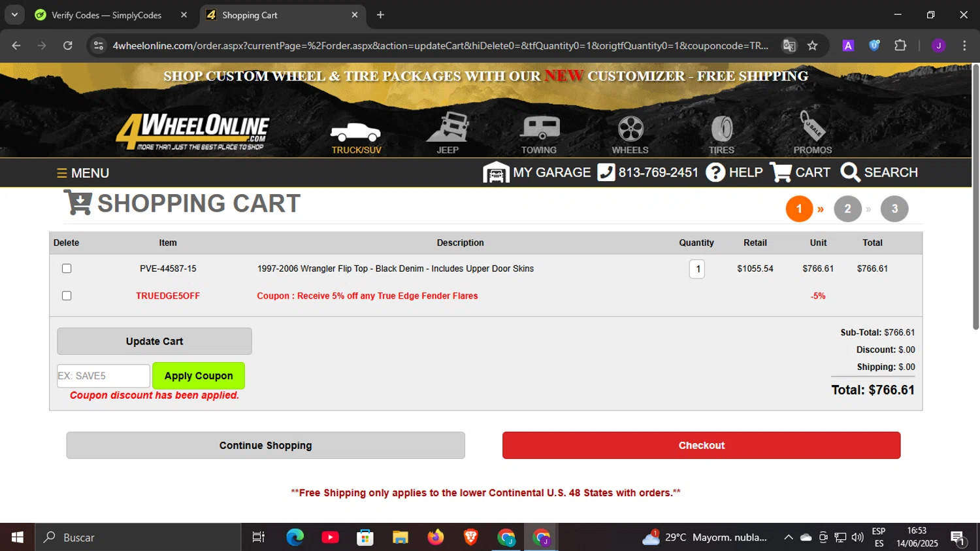This screenshot has width=980, height=551.
Task: Reload the current page
Action: [68, 46]
